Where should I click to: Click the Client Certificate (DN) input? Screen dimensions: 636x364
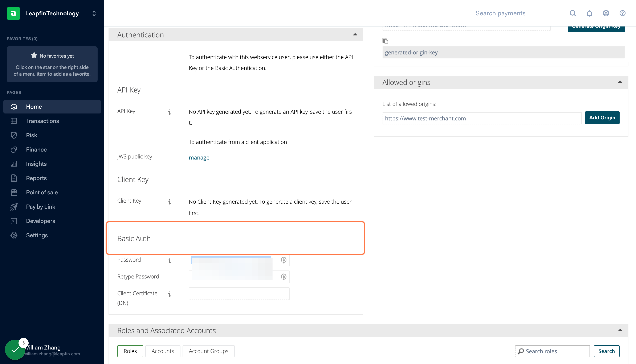(239, 294)
